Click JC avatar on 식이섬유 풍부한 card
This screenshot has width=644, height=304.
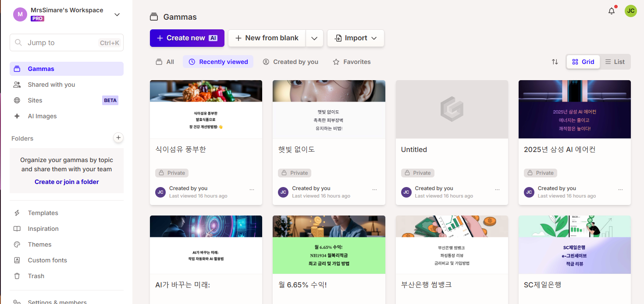(160, 192)
